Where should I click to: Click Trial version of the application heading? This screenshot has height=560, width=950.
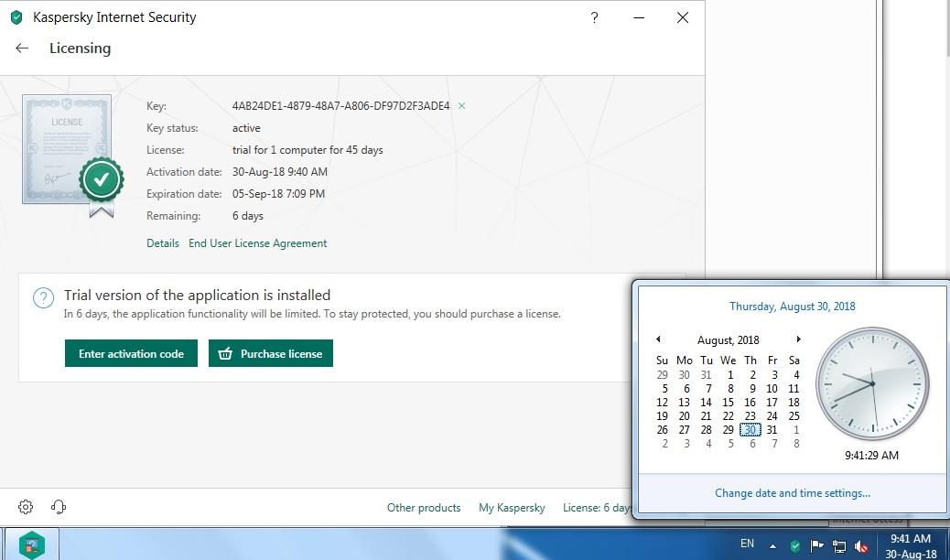click(x=198, y=296)
